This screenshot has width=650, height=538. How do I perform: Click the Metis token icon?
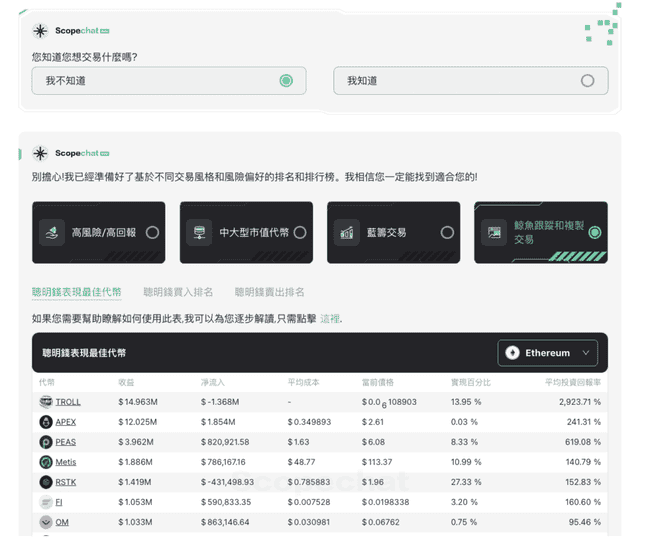coord(46,462)
